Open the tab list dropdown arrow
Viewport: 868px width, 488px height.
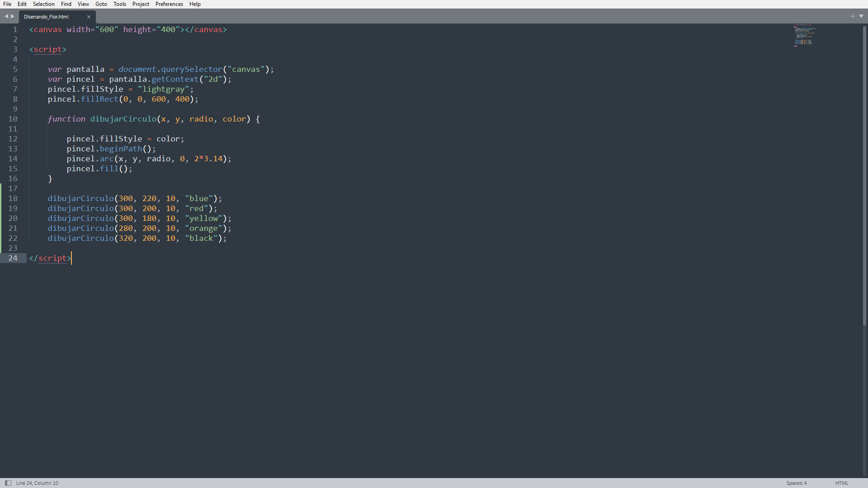[861, 16]
